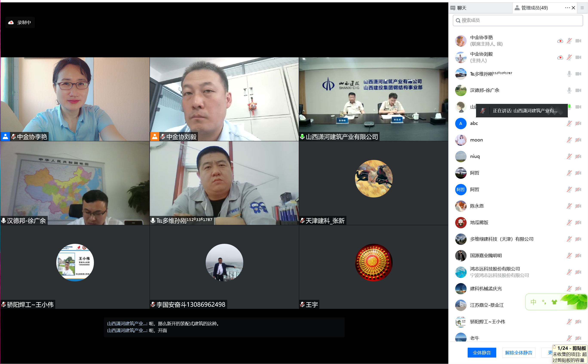588x364 pixels.
Task: Select the 汉德邦-徐广余 video tile
Action: click(x=75, y=183)
